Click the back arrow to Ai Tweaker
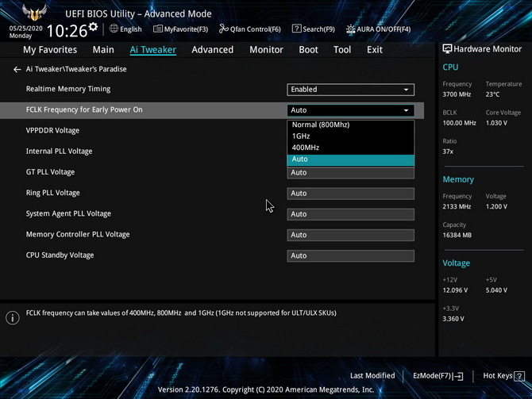532x399 pixels. click(17, 70)
